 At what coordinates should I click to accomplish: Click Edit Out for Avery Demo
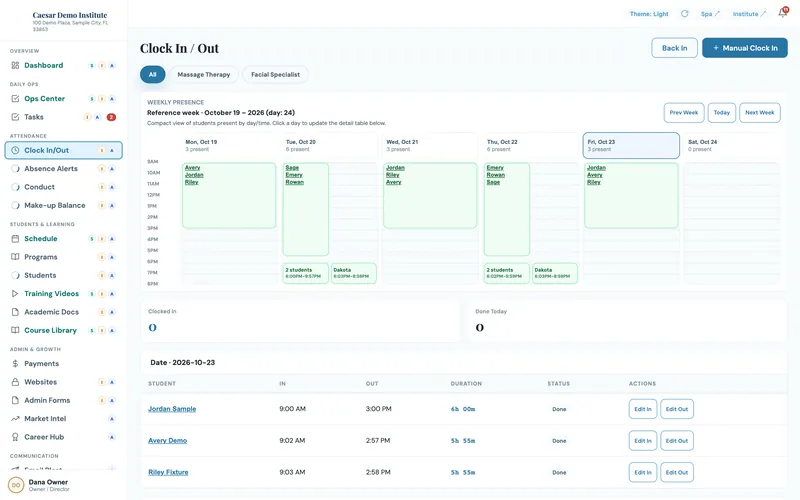pos(677,440)
